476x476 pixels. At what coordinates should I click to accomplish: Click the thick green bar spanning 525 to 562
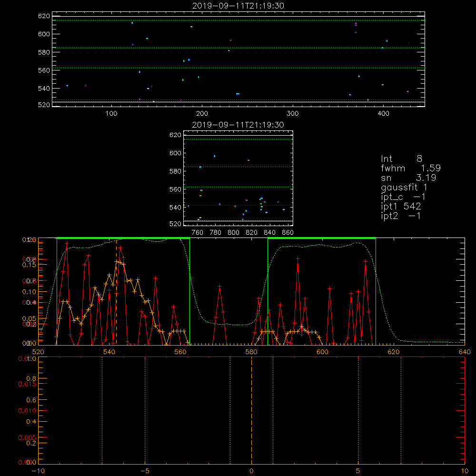(123, 238)
